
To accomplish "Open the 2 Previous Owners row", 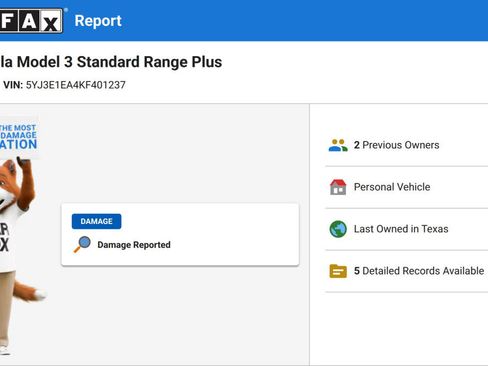I will [407, 145].
